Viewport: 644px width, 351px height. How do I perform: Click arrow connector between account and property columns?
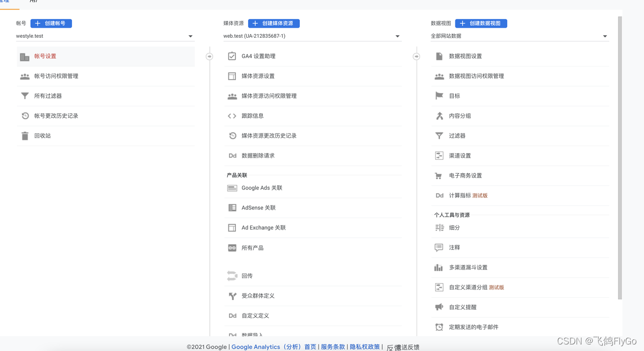[x=209, y=56]
